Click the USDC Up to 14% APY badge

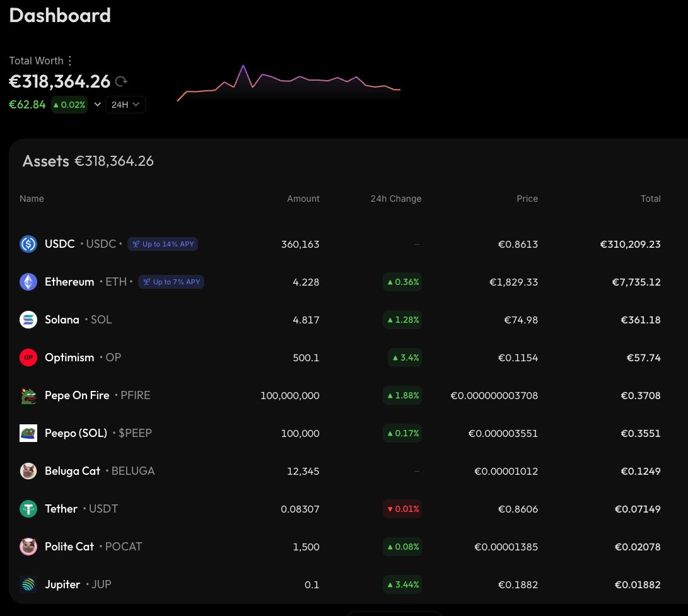point(163,244)
